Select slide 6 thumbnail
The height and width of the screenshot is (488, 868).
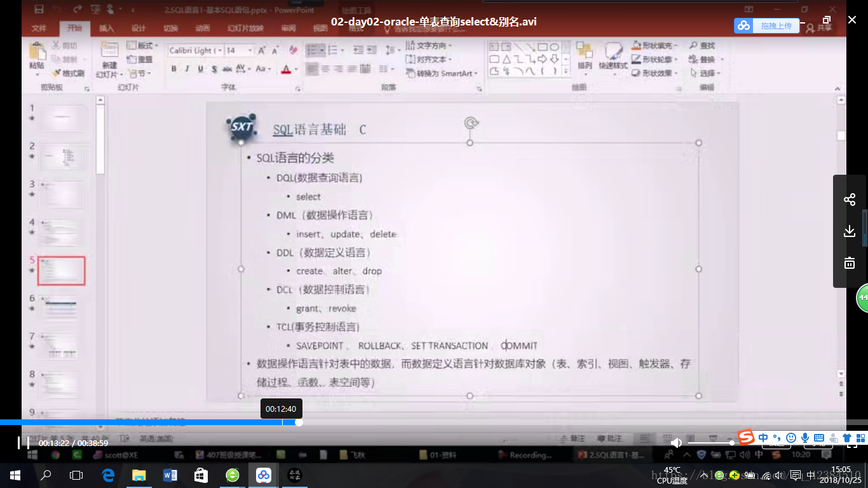click(x=61, y=308)
